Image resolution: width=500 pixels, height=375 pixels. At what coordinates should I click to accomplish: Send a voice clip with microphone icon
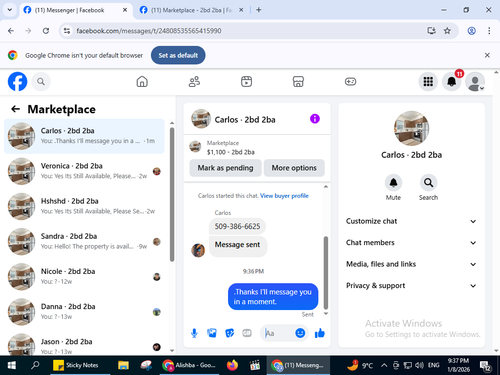click(x=194, y=333)
